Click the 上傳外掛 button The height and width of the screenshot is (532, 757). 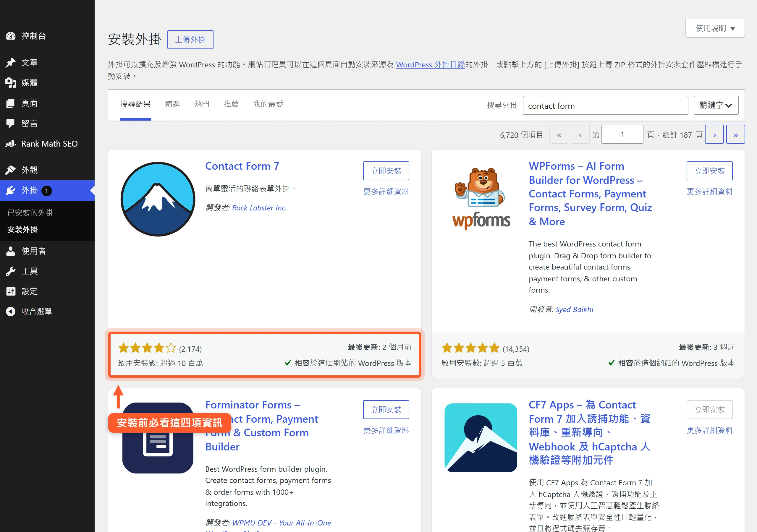point(190,40)
